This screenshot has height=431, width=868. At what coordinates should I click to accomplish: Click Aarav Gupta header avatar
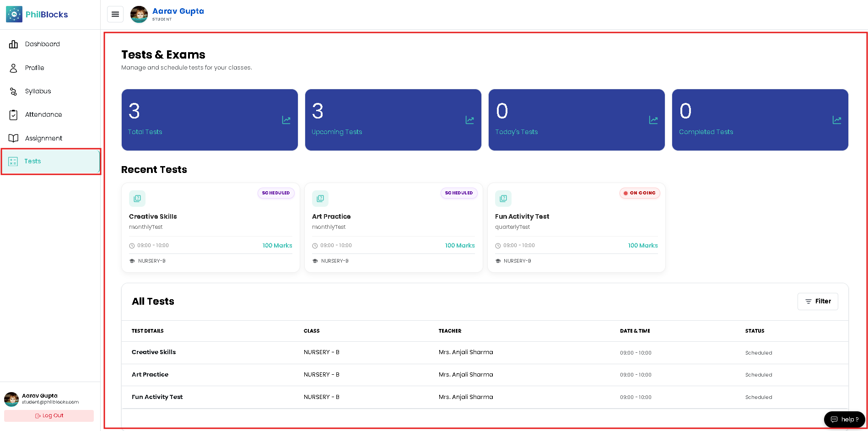(x=139, y=14)
